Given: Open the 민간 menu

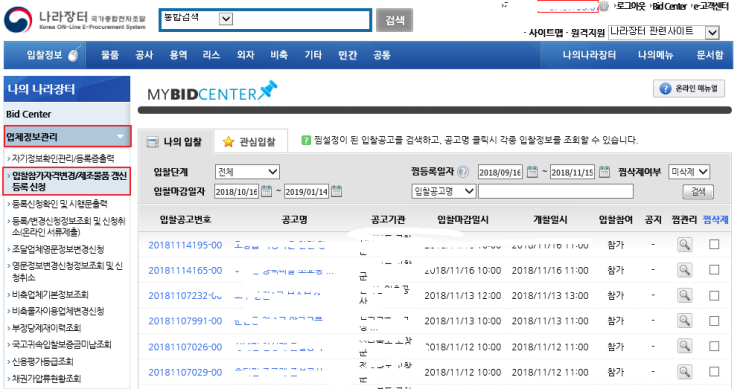Looking at the screenshot, I should (x=347, y=55).
